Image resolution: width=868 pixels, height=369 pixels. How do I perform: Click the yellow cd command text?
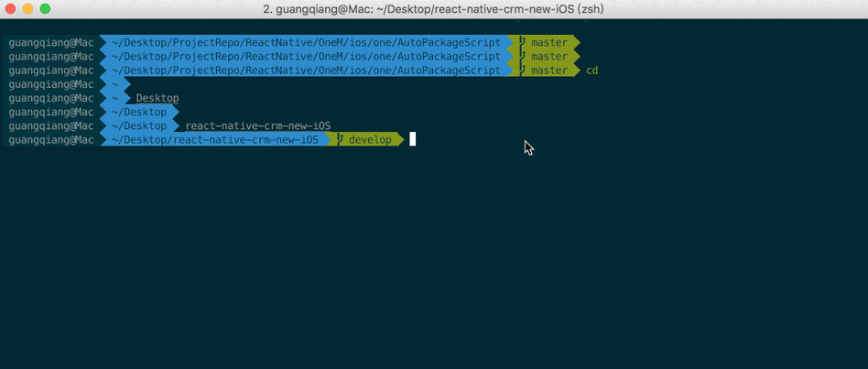click(592, 71)
